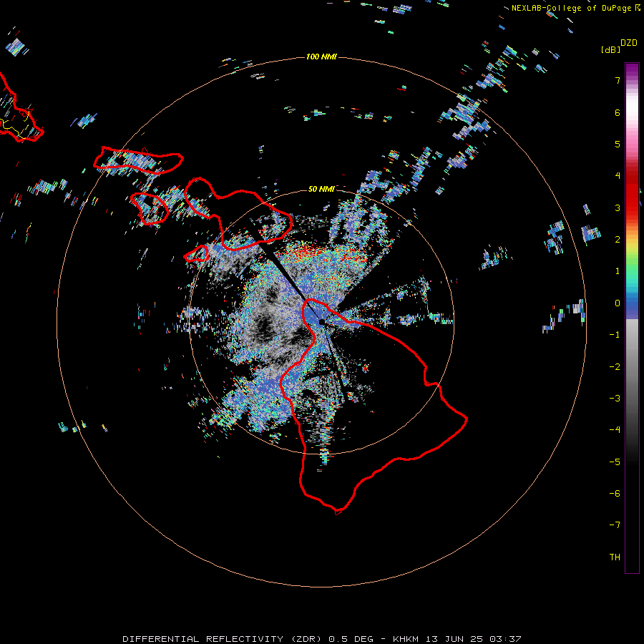Click legend value -7 on color scale
The image size is (644, 644).
tap(615, 525)
